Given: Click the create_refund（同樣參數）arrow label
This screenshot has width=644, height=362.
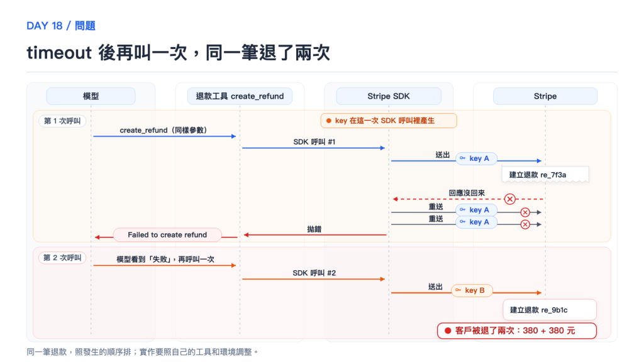Looking at the screenshot, I should (x=164, y=130).
